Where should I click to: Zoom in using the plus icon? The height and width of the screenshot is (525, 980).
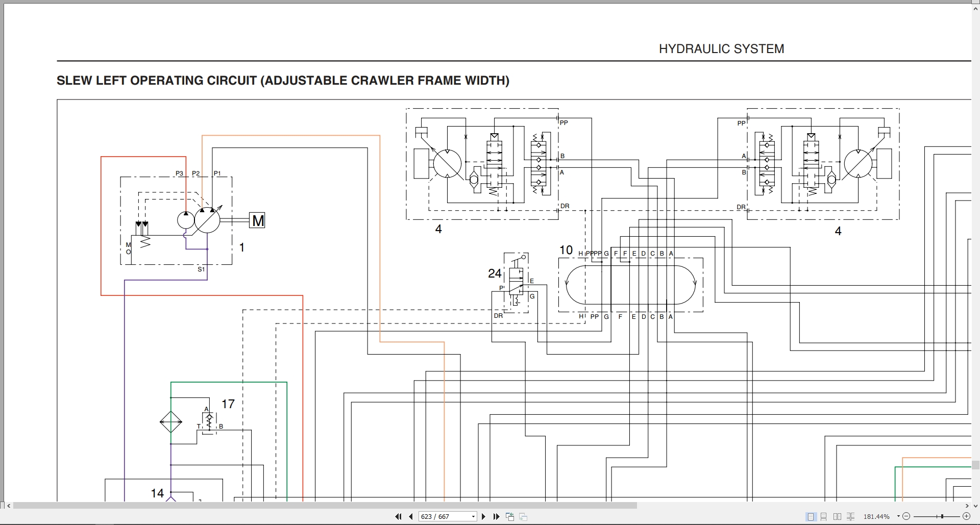click(966, 516)
